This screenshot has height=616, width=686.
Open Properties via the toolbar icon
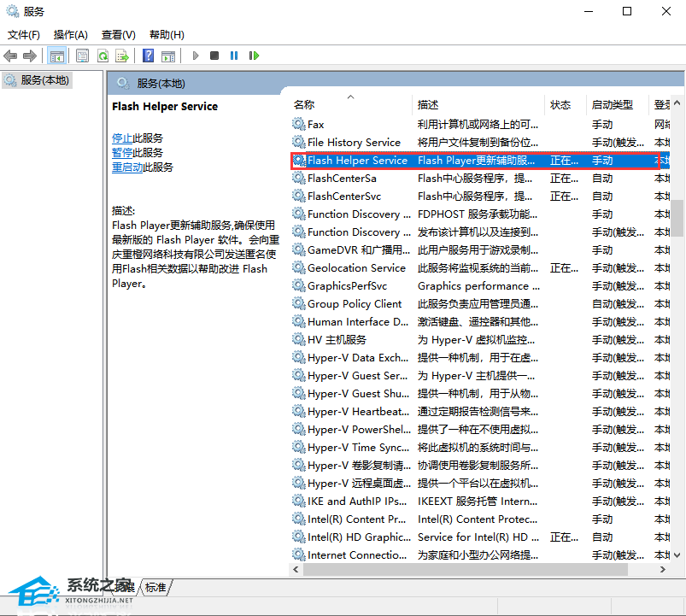(82, 56)
